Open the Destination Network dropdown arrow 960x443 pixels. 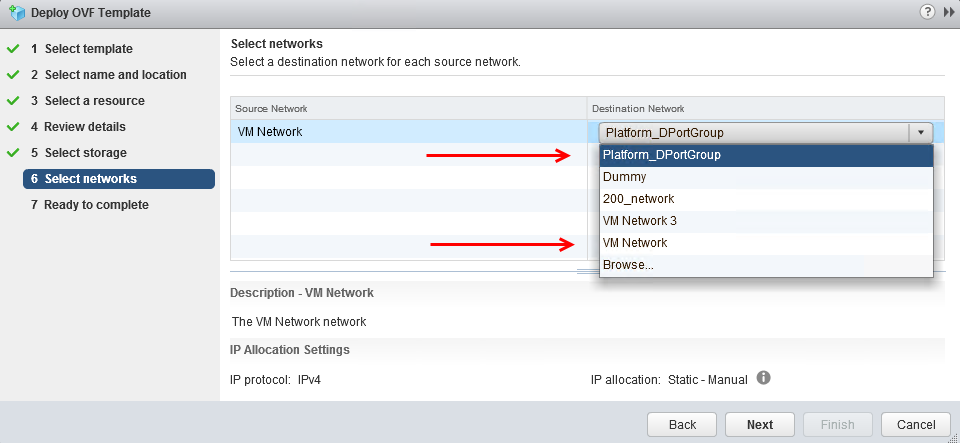tap(920, 133)
